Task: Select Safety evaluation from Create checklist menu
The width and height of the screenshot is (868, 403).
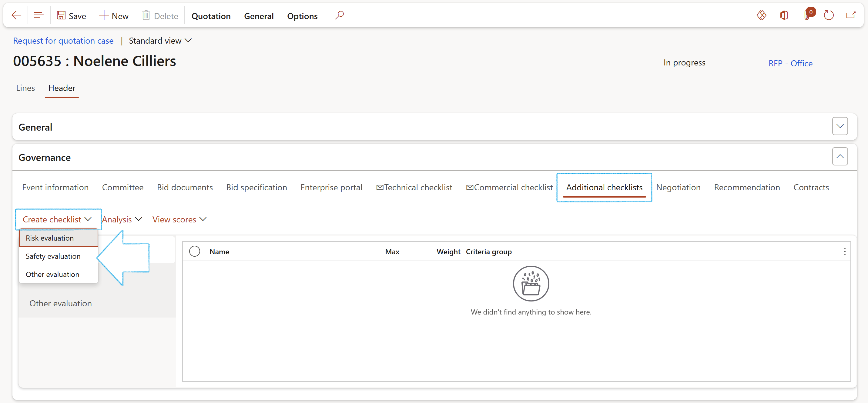Action: point(53,256)
